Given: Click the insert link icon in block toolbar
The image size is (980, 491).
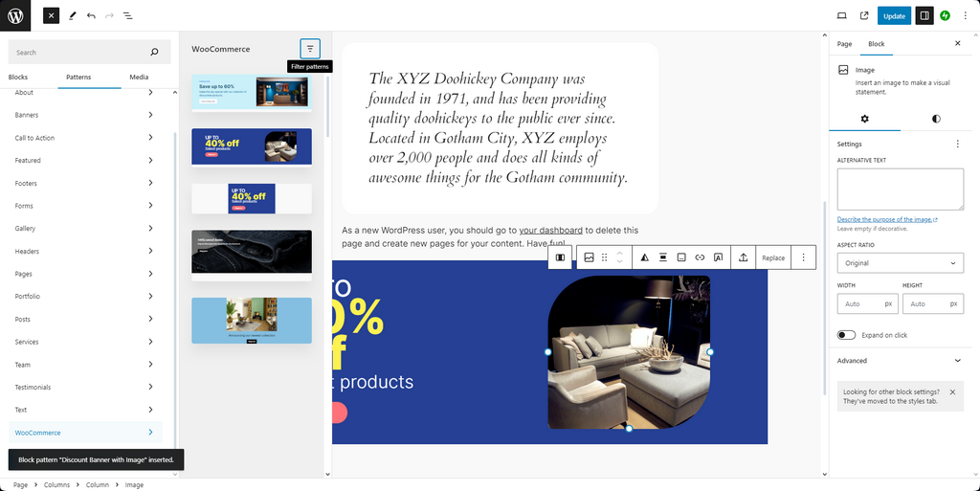Looking at the screenshot, I should [x=700, y=257].
